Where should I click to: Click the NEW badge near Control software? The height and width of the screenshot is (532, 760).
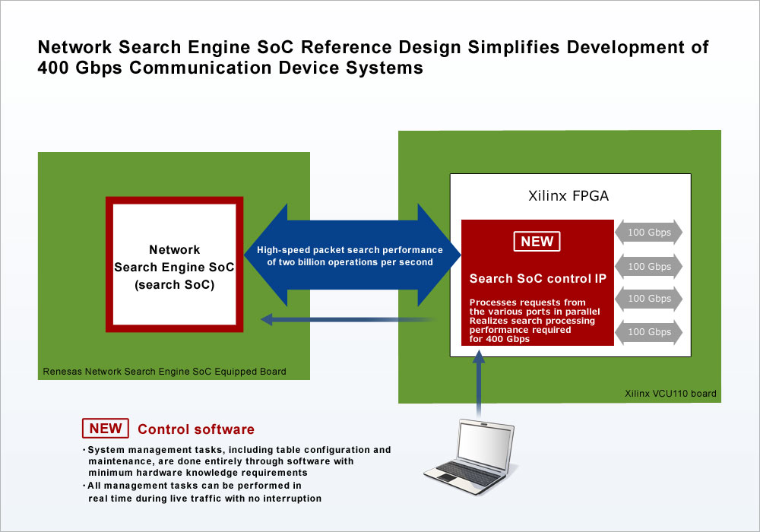click(105, 428)
